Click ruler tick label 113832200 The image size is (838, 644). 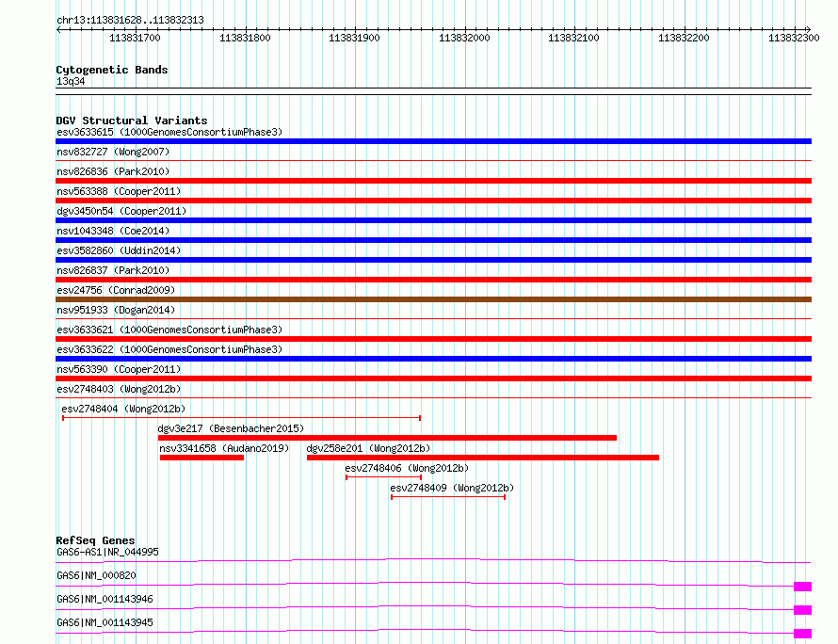tap(685, 38)
